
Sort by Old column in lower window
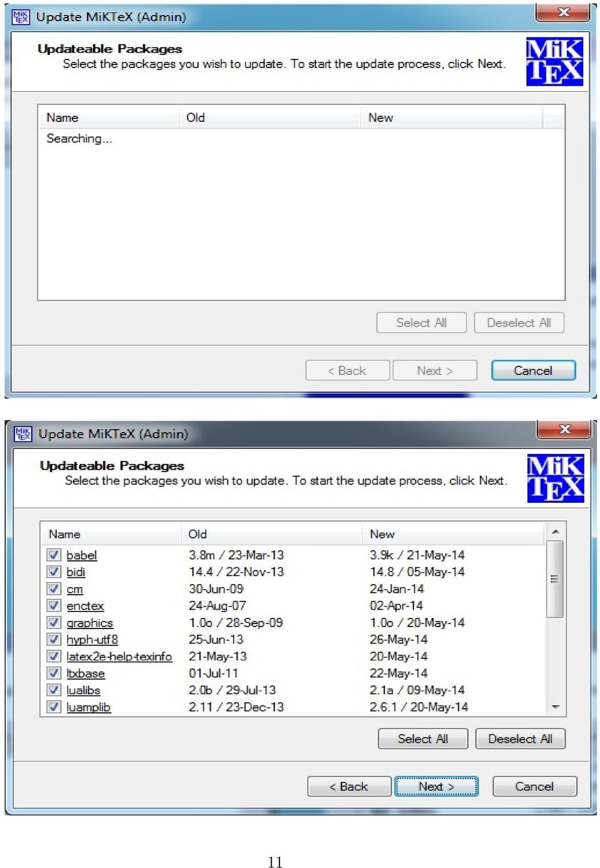point(272,534)
